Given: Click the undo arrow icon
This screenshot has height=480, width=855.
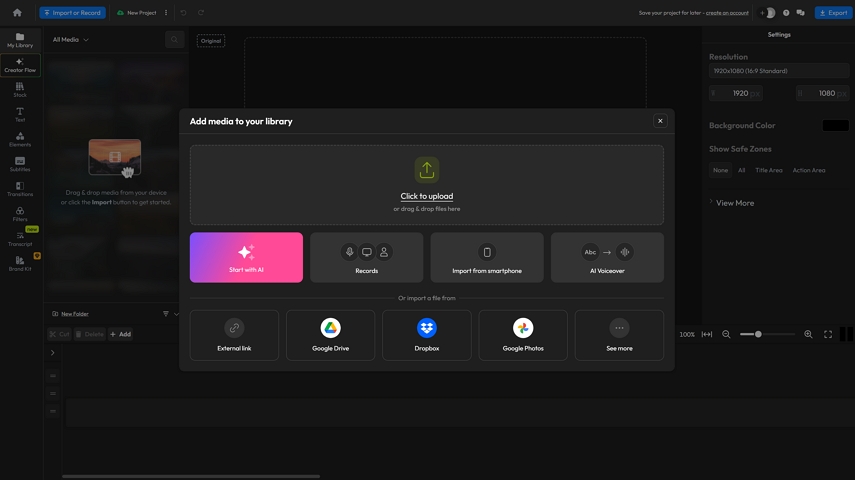Looking at the screenshot, I should [x=184, y=13].
